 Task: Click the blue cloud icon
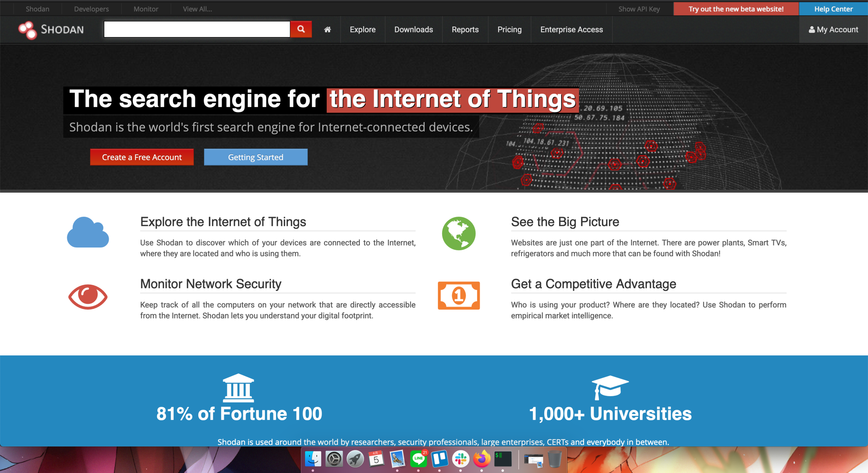[x=88, y=233]
